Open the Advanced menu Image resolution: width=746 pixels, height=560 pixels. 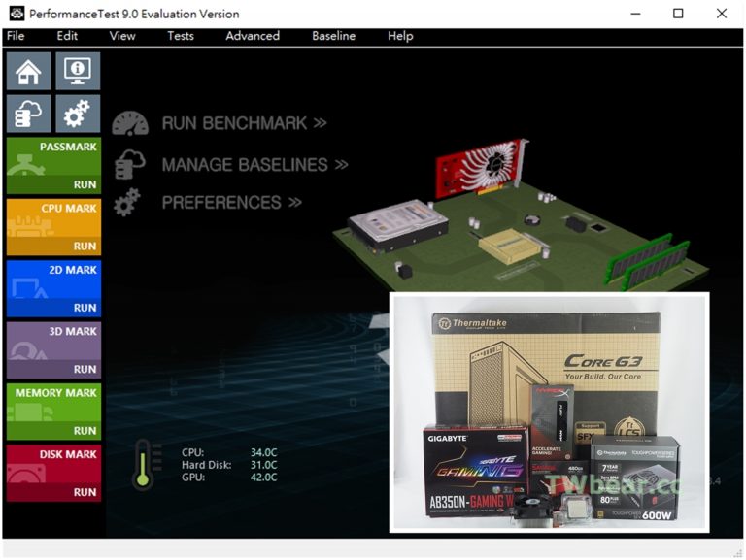[253, 36]
